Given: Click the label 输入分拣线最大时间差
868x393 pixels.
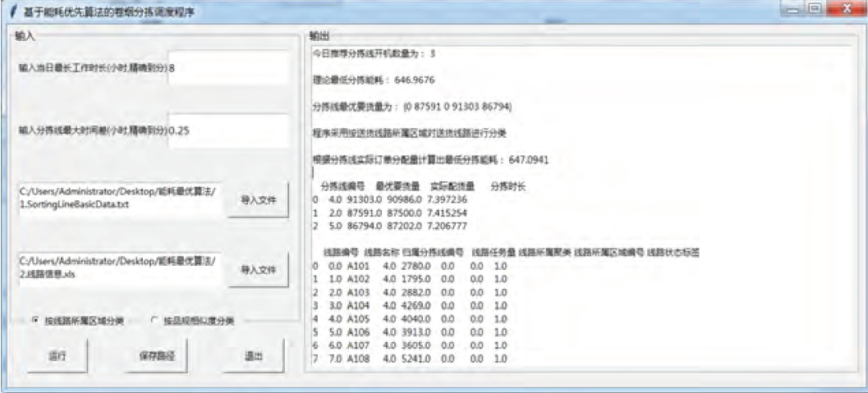Looking at the screenshot, I should coord(93,131).
